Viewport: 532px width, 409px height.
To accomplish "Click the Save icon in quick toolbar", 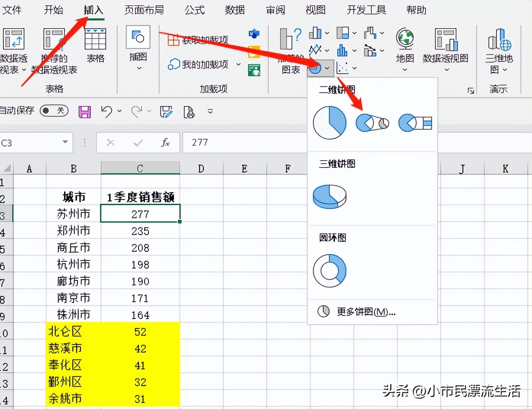I will (x=85, y=112).
